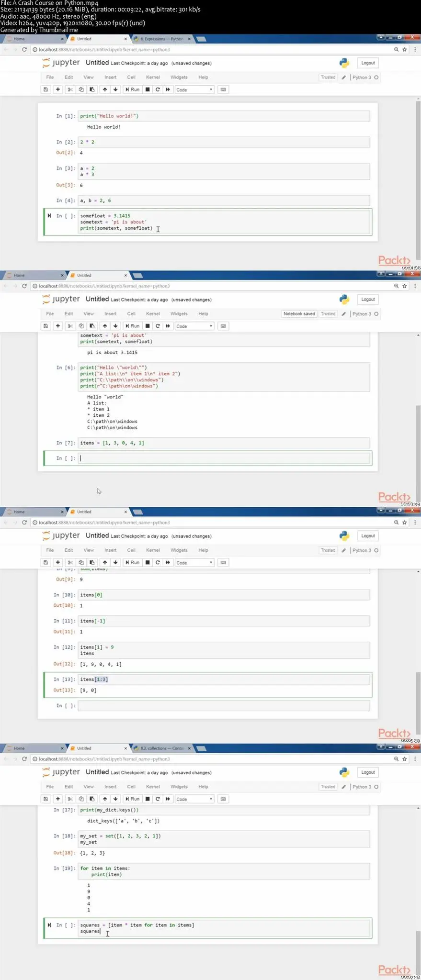Click the save icon in top frame toolbar
421x980 pixels.
pyautogui.click(x=46, y=89)
